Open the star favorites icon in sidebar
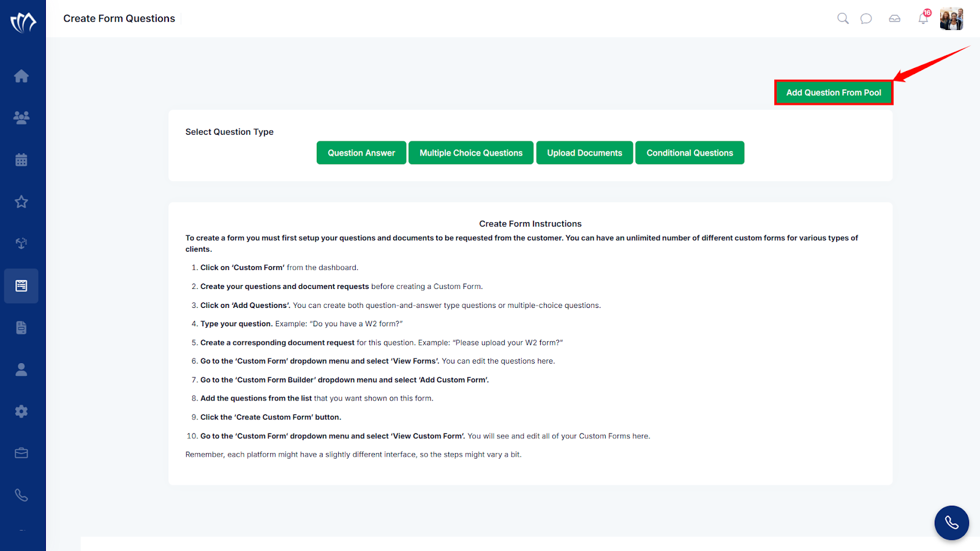The width and height of the screenshot is (980, 551). tap(21, 201)
